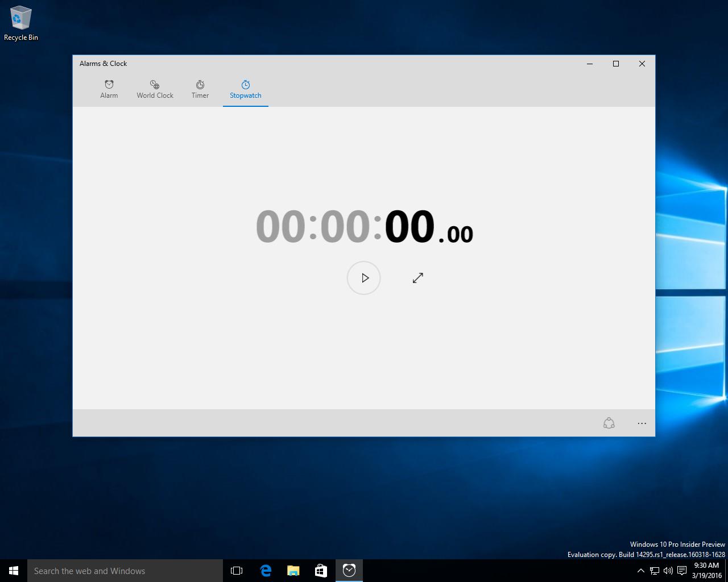Open File Explorer from the taskbar
Screen dimensions: 728x582
293,571
